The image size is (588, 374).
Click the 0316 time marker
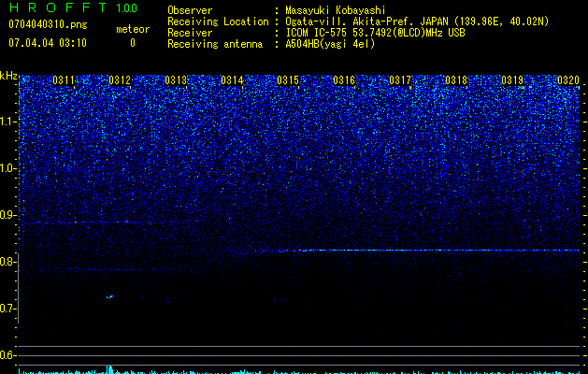(344, 80)
